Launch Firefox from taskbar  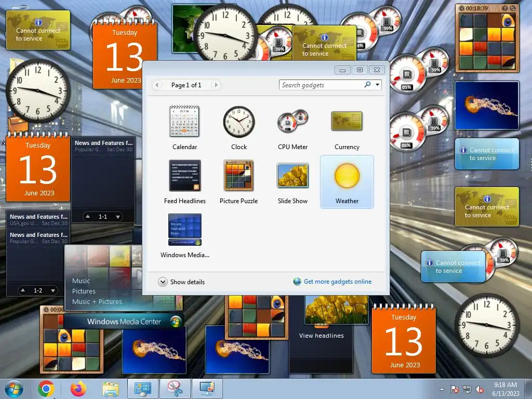[78, 389]
